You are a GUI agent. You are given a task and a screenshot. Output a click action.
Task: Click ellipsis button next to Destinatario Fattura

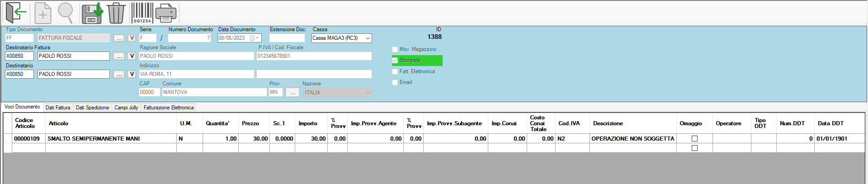pyautogui.click(x=119, y=56)
